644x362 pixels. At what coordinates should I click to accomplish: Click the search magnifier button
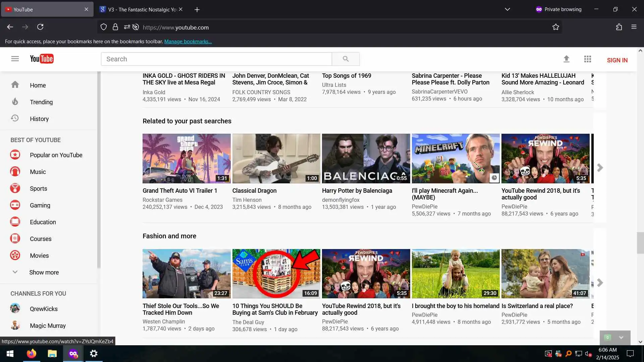click(345, 59)
